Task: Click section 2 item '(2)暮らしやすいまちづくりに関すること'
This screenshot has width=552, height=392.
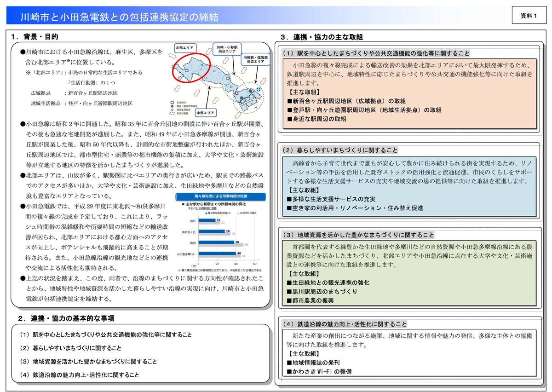Action: click(x=71, y=348)
